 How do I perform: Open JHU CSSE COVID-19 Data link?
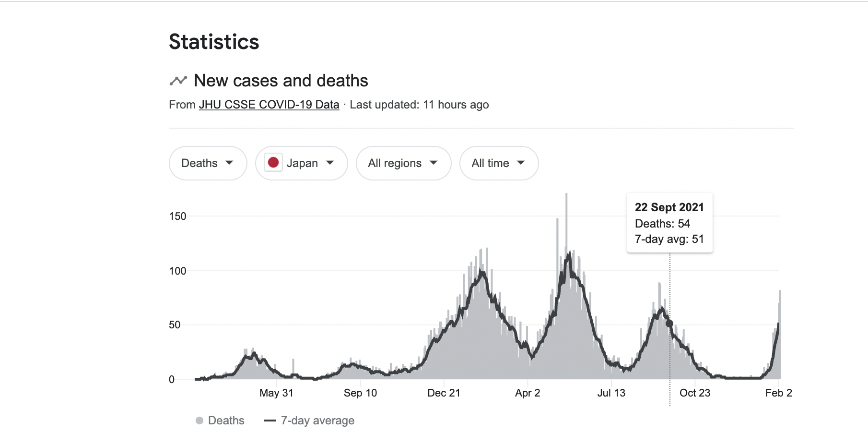pos(269,105)
